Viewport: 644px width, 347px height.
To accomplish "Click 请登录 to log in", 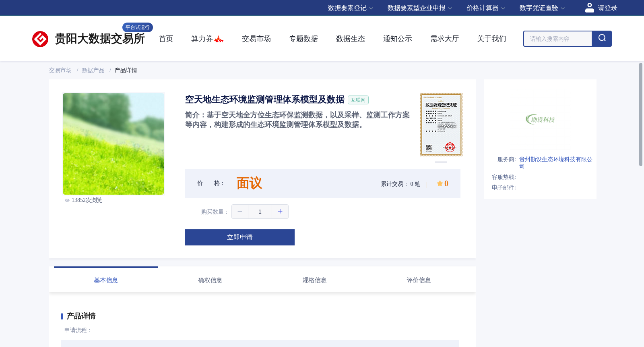I will (607, 8).
